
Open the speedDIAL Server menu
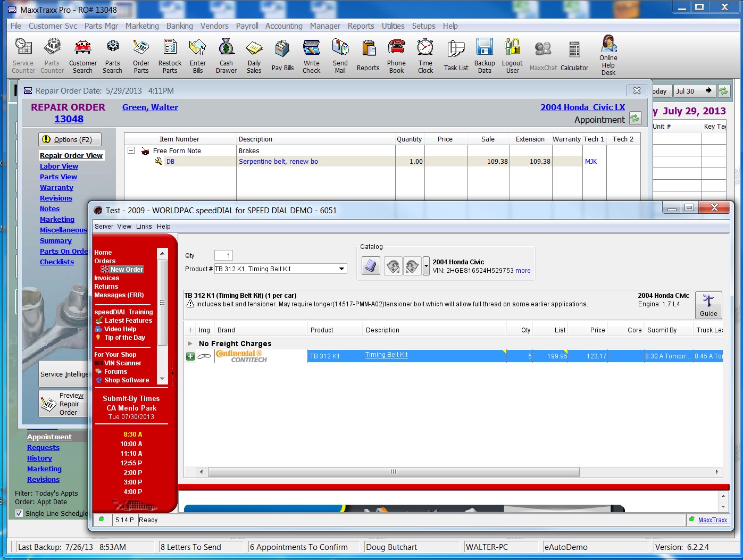tap(104, 227)
